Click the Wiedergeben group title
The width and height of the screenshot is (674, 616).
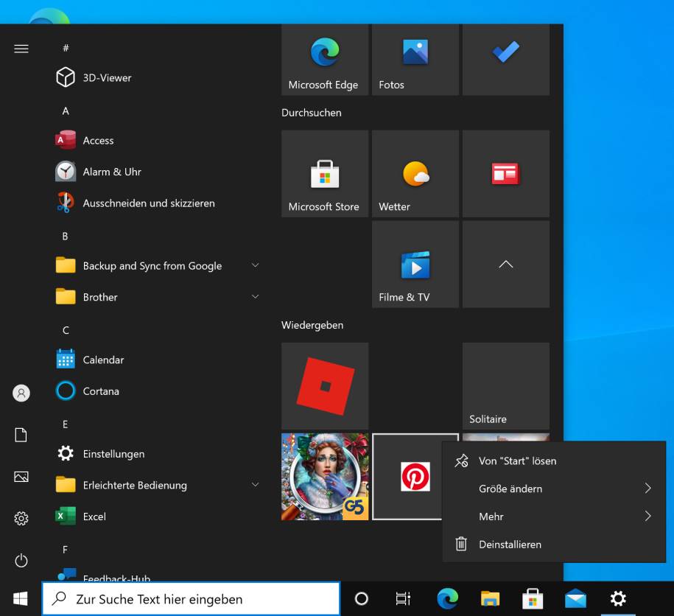[x=312, y=325]
